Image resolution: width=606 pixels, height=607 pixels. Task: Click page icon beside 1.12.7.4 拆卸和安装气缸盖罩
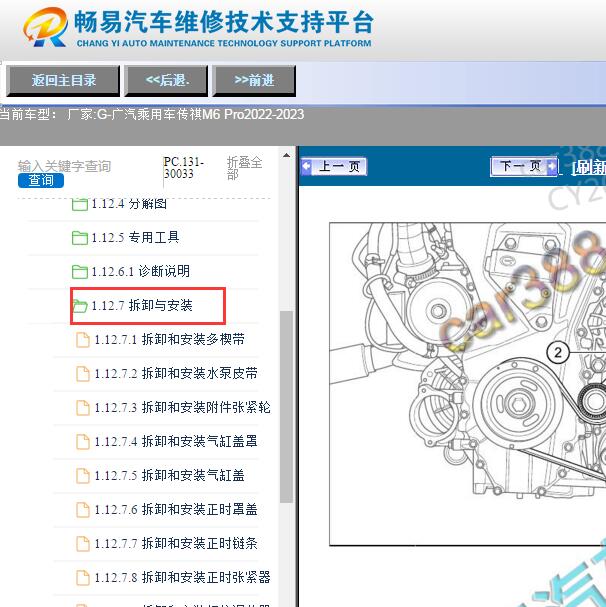tap(83, 442)
